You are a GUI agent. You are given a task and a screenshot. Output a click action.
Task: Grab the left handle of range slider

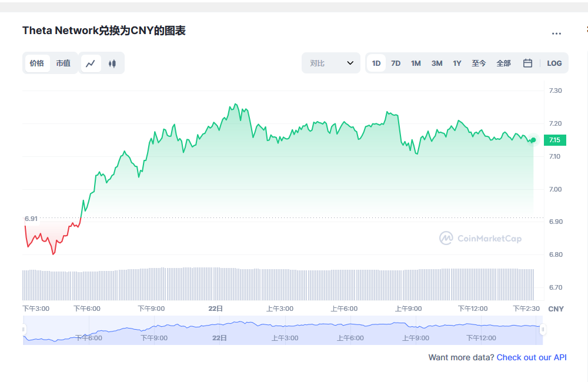point(24,330)
